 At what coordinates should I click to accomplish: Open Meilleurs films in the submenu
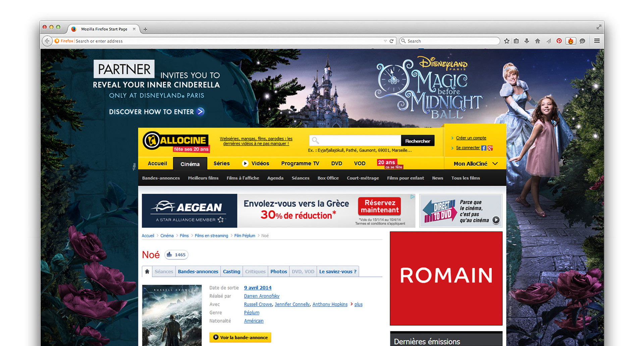203,178
